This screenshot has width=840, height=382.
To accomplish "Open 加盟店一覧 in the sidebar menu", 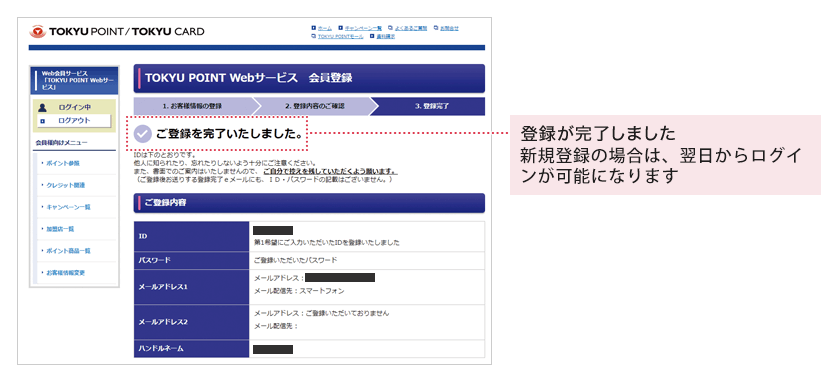I will (x=60, y=229).
